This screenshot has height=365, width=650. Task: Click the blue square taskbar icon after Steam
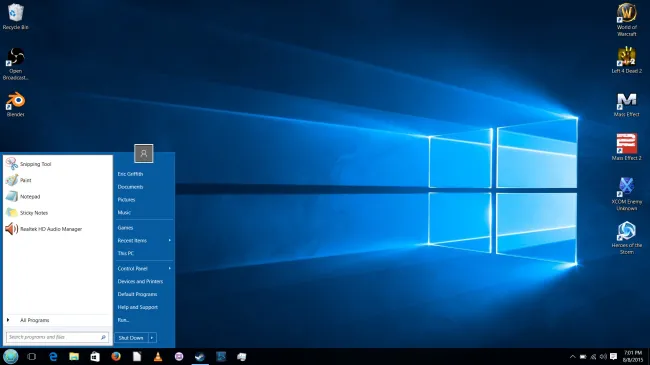click(221, 356)
